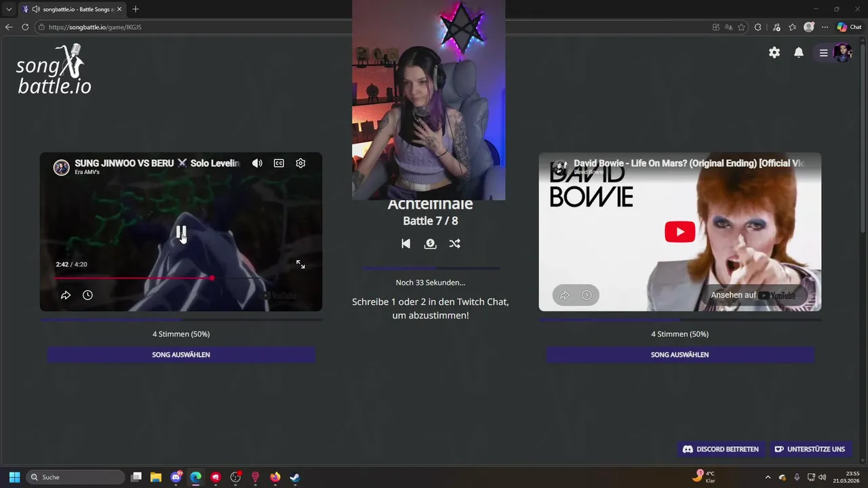This screenshot has width=868, height=488.
Task: Open Discord from the taskbar
Action: (x=176, y=477)
